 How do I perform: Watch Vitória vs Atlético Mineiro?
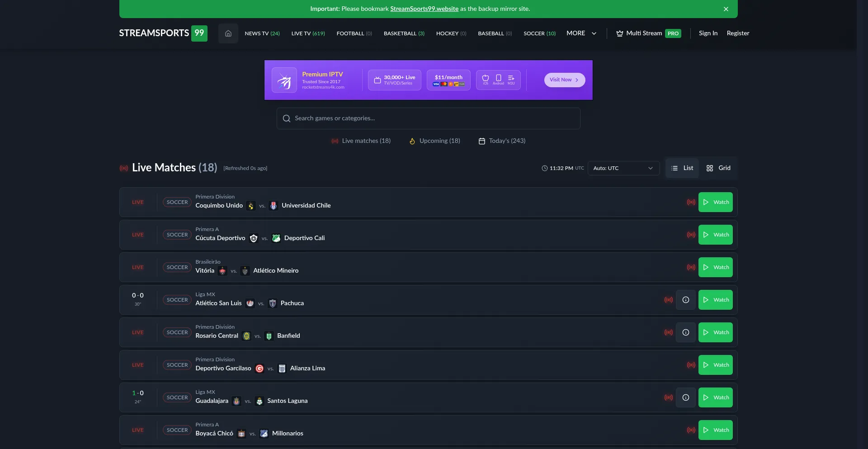[715, 267]
